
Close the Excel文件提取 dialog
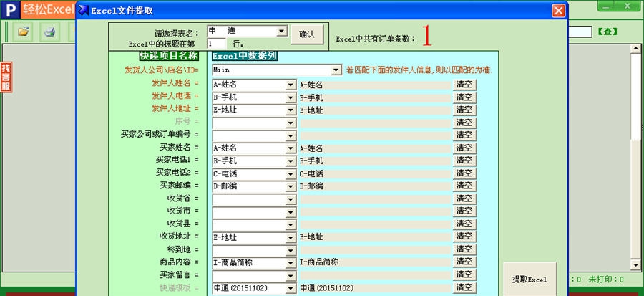tap(558, 11)
